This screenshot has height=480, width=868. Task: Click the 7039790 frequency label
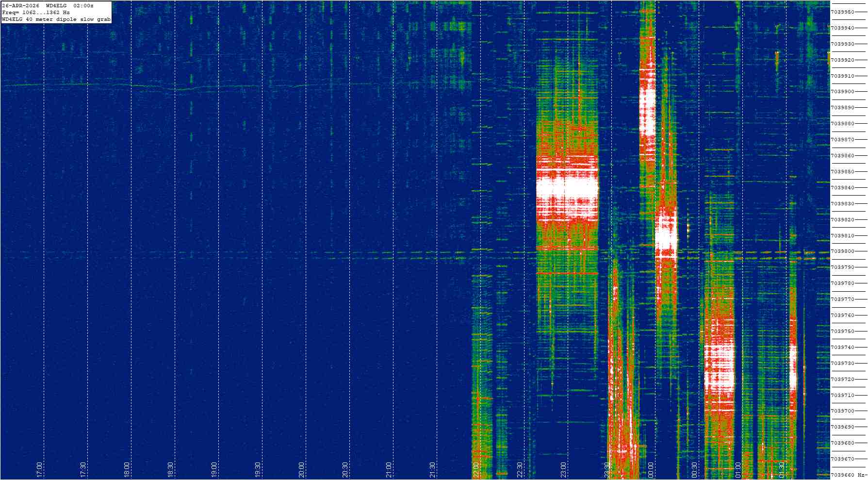pos(843,267)
